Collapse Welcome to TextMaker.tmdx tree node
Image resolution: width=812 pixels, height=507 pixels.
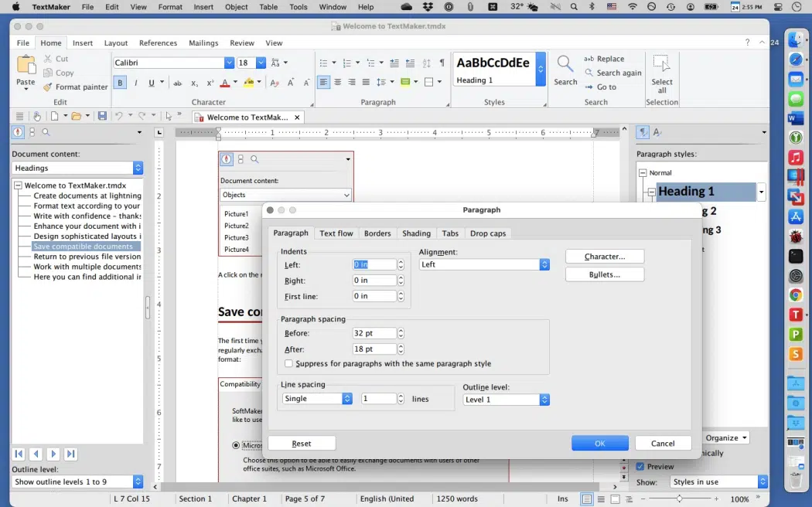click(18, 185)
